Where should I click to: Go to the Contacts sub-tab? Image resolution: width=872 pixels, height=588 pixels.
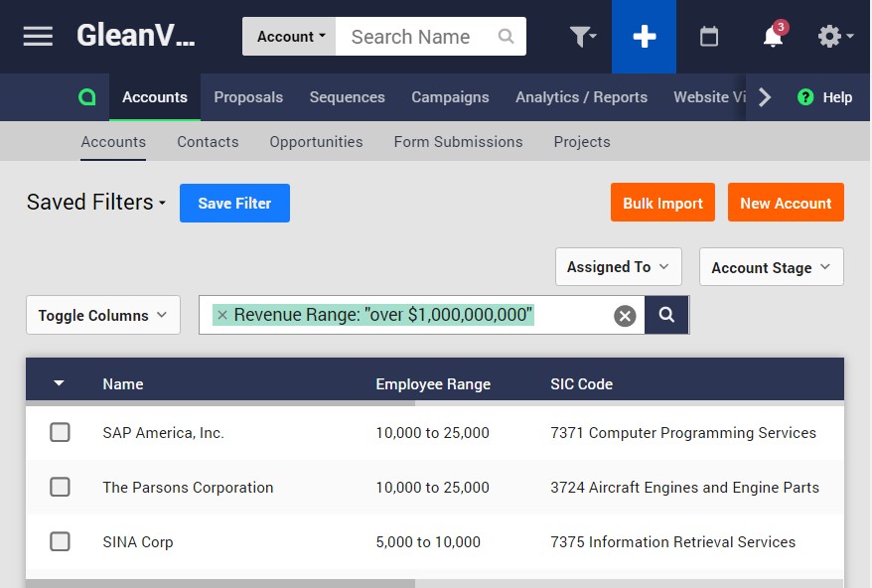click(208, 142)
